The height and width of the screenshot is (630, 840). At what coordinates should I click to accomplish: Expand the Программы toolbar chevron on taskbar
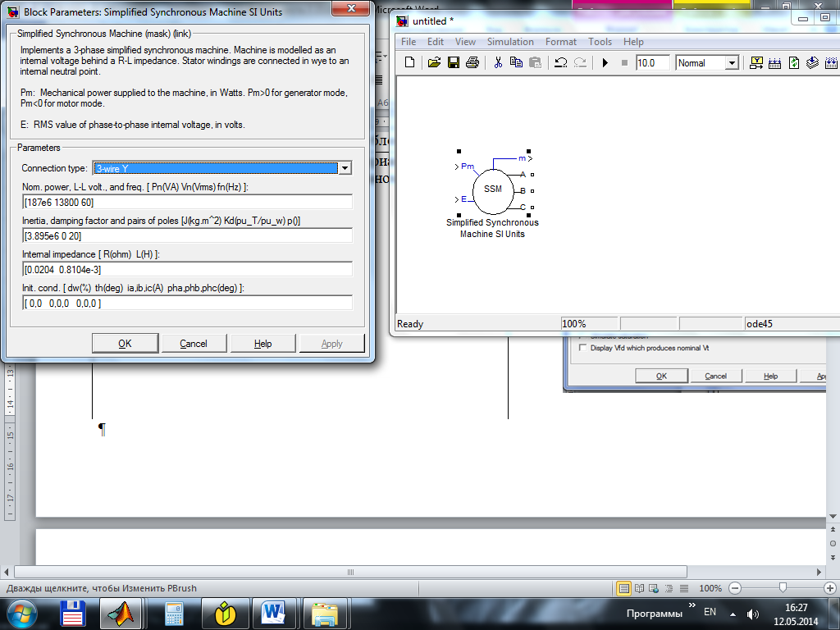(692, 605)
